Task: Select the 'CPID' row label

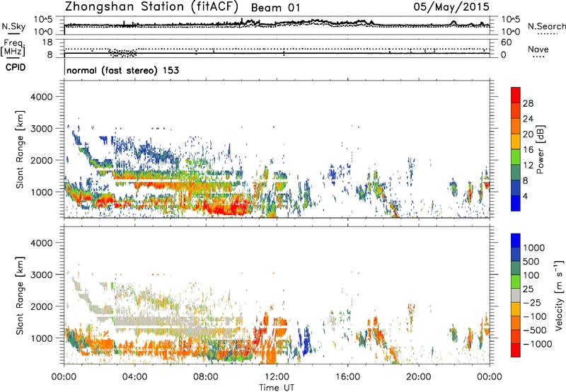Action: tap(16, 67)
